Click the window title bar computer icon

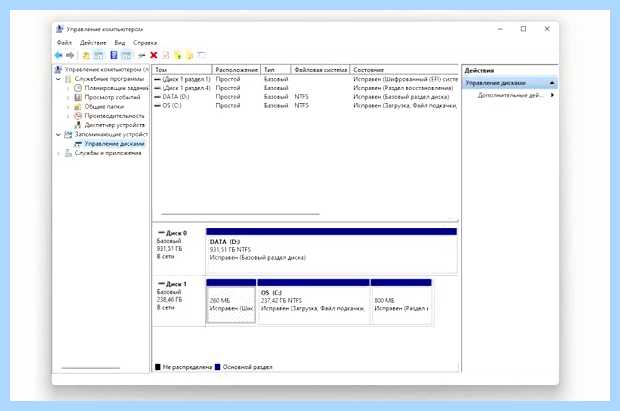point(60,29)
